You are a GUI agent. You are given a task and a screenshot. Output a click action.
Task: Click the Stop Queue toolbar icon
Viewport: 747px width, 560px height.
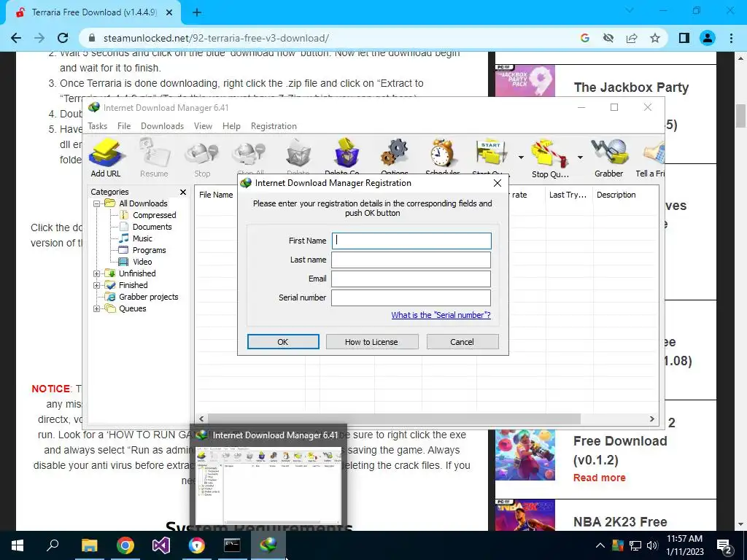click(x=550, y=157)
